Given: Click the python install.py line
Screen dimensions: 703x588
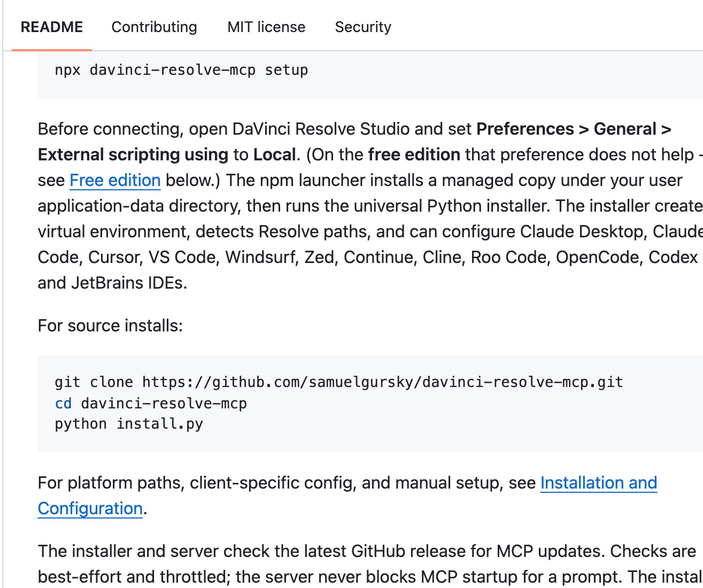Looking at the screenshot, I should tap(129, 424).
